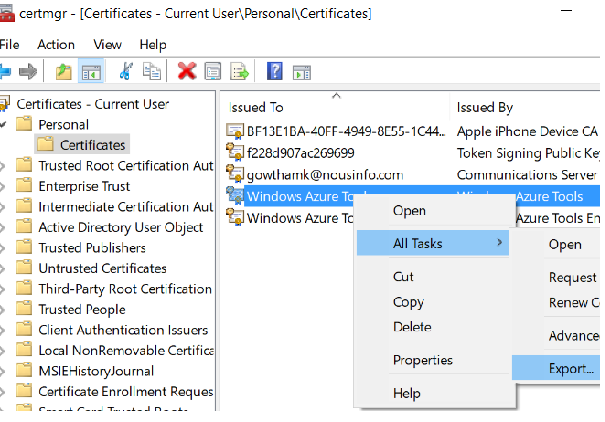Image resolution: width=605 pixels, height=422 pixels.
Task: Open Properties from the toolbar icon
Action: (x=212, y=71)
